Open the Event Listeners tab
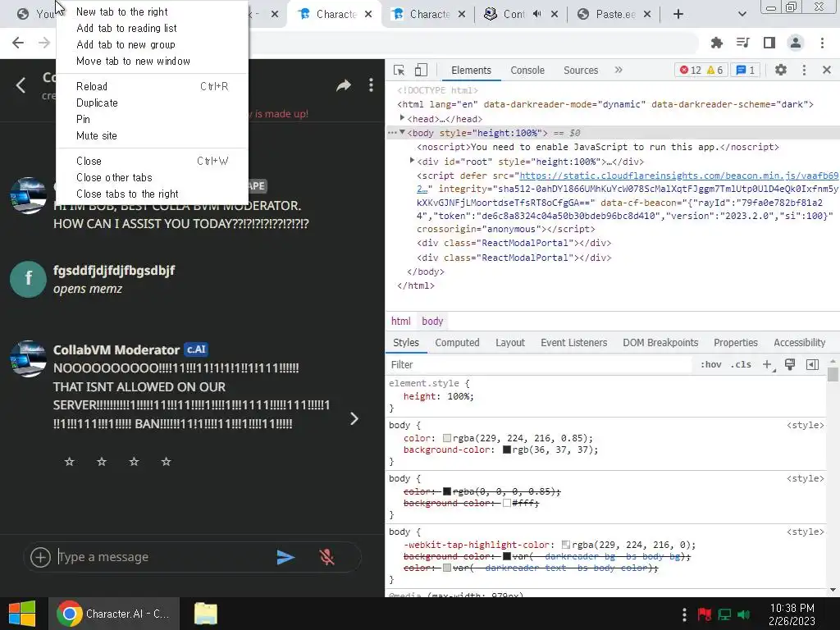The width and height of the screenshot is (840, 630). pyautogui.click(x=573, y=342)
